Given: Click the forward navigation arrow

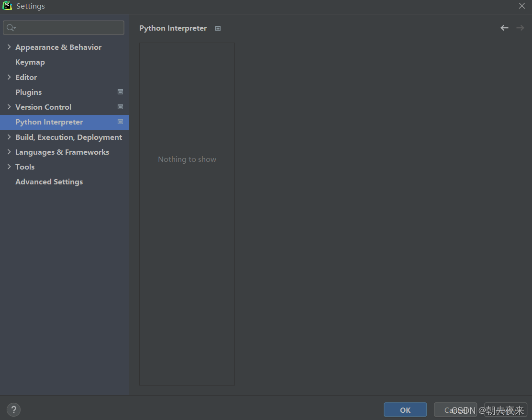Looking at the screenshot, I should (x=520, y=28).
